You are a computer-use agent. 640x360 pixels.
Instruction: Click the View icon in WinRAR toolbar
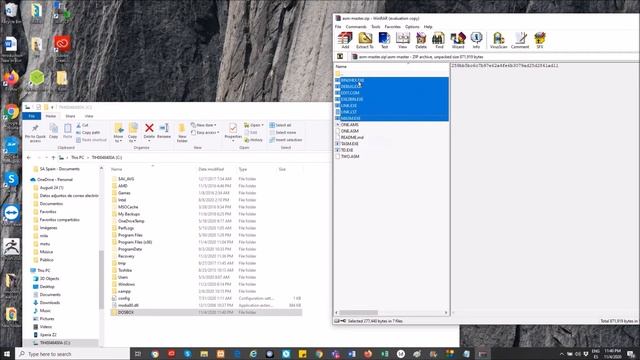402,40
